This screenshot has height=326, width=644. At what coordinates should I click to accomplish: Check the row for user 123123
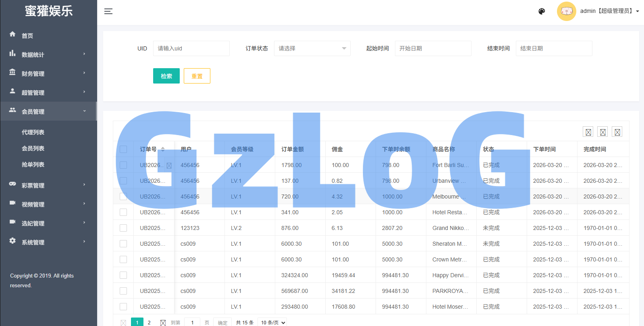coord(123,228)
